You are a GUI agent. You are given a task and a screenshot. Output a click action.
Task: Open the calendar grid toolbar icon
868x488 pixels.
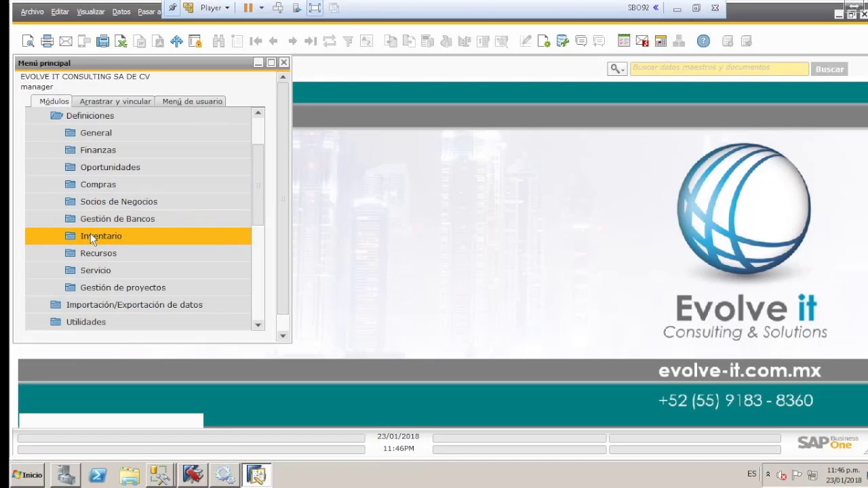[x=660, y=41]
